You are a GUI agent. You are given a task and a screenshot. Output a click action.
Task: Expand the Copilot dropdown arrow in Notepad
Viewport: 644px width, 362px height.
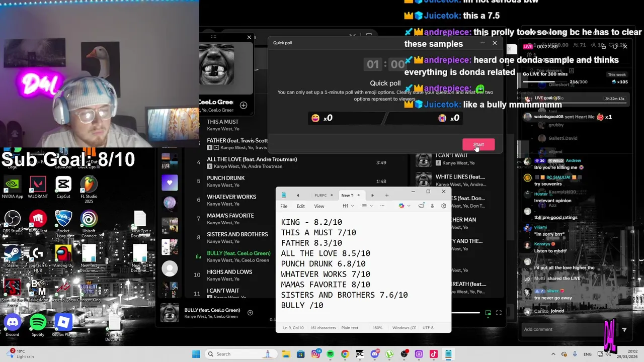coord(409,206)
